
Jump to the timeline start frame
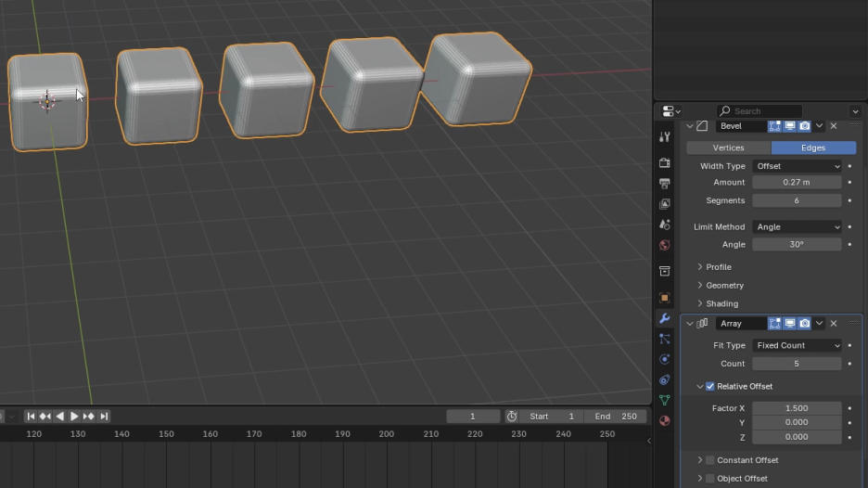point(31,417)
